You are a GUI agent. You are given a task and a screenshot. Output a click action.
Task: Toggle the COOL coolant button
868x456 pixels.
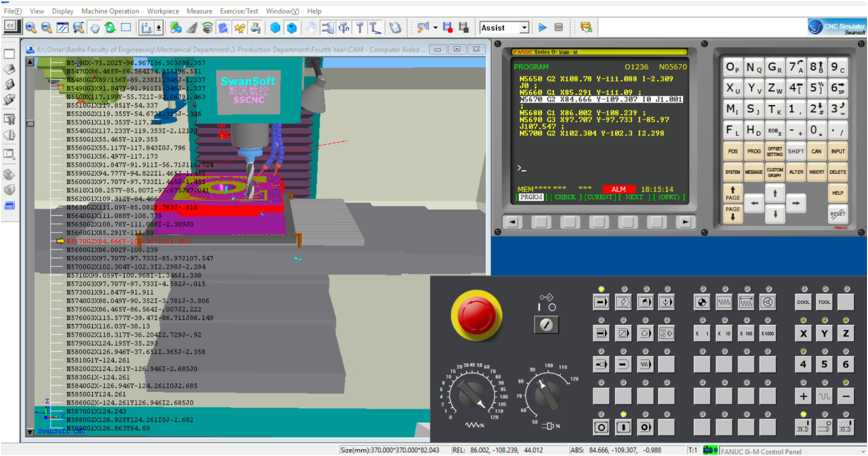click(803, 302)
